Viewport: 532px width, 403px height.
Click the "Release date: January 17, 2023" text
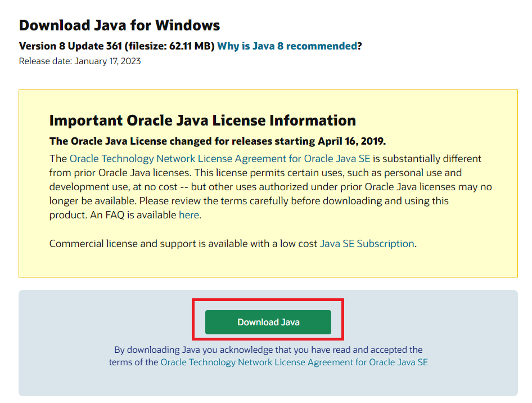click(80, 61)
